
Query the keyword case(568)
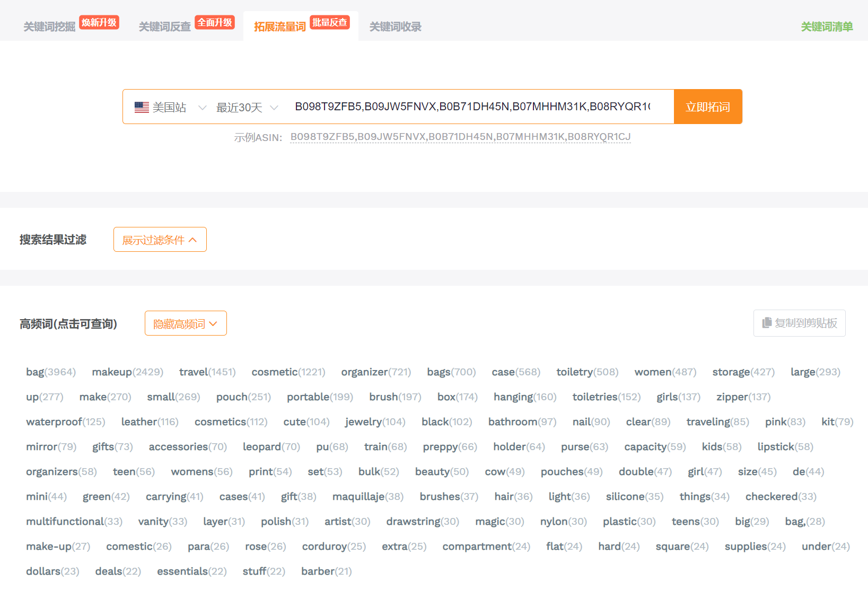click(516, 372)
